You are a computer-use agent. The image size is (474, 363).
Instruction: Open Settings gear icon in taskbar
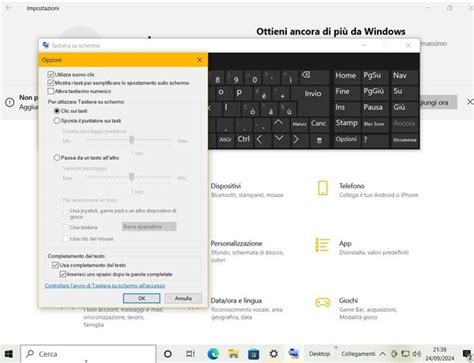(274, 354)
